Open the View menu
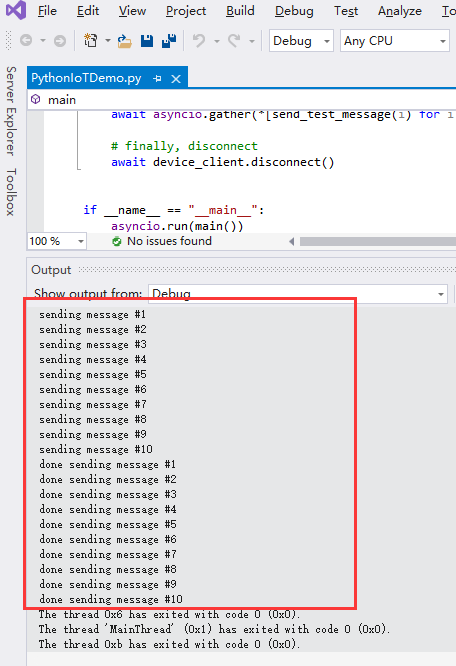The image size is (456, 666). pos(132,11)
